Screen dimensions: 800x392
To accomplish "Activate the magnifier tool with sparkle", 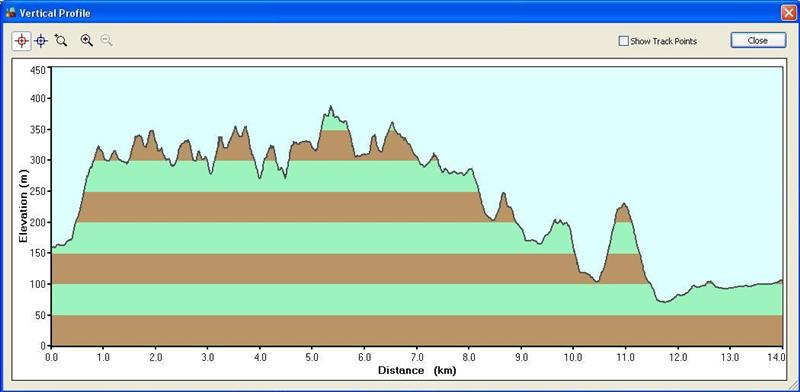I will click(61, 40).
